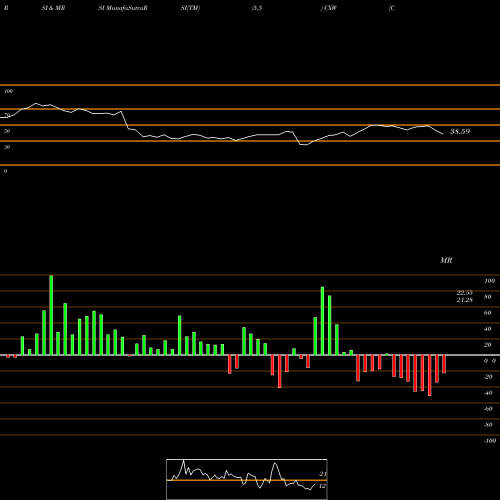Click the white RSI line's right end
The width and height of the screenshot is (500, 500).
[x=443, y=134]
